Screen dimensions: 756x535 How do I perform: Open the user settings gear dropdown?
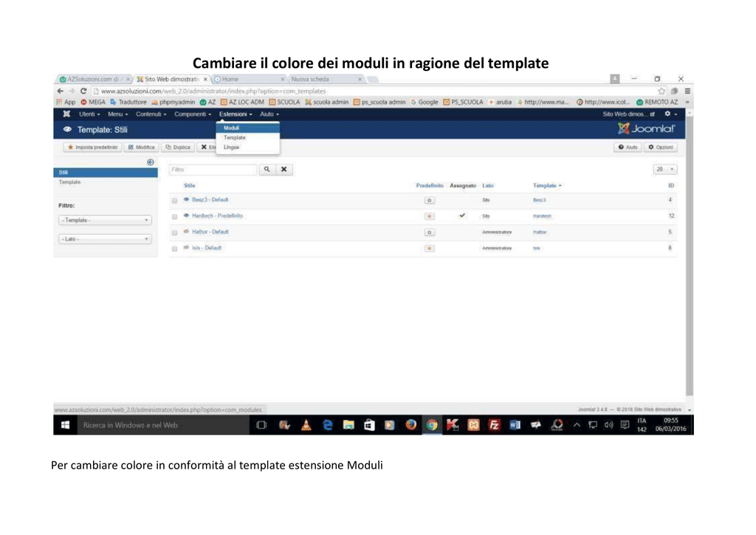coord(670,114)
